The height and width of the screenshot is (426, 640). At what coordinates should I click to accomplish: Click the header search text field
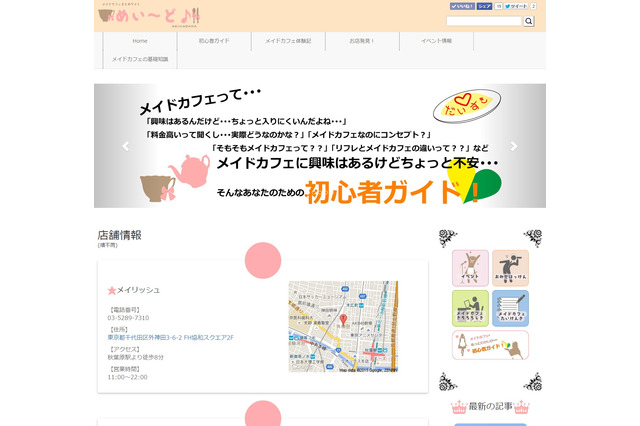[x=484, y=21]
